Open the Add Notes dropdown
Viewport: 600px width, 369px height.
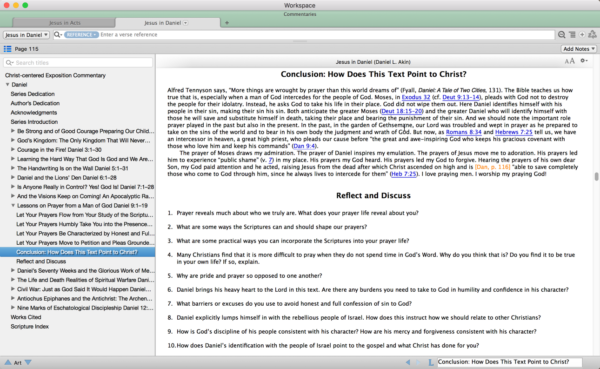tap(579, 49)
